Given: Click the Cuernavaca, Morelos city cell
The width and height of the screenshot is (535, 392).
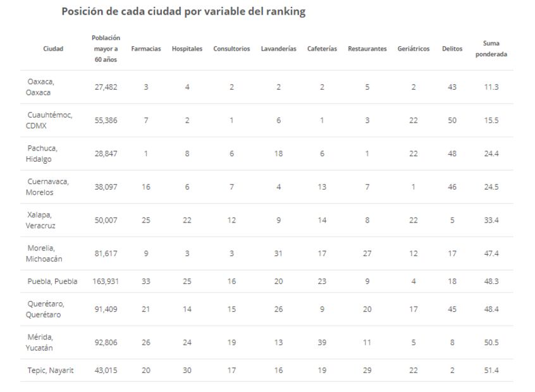Looking at the screenshot, I should tap(47, 187).
